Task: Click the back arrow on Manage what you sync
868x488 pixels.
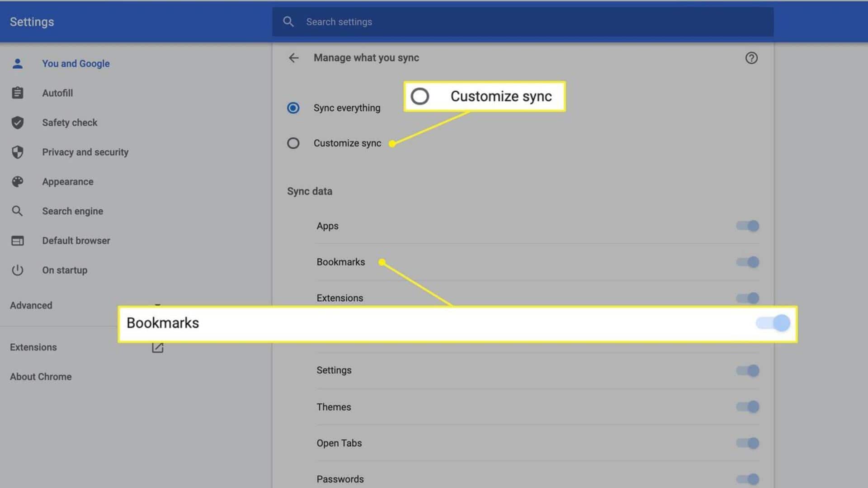Action: (294, 58)
